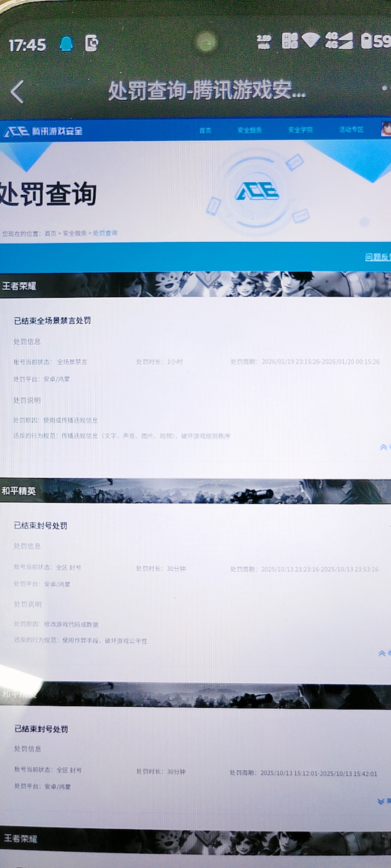Click 安全服务 in the breadcrumb trail

pos(75,234)
